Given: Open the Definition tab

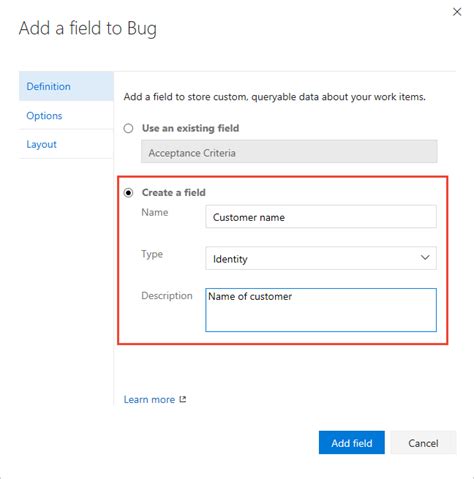Looking at the screenshot, I should pyautogui.click(x=66, y=86).
